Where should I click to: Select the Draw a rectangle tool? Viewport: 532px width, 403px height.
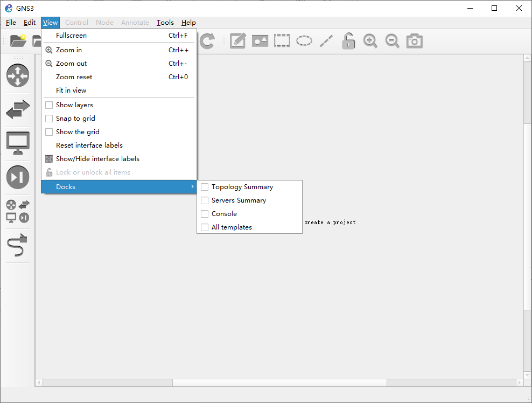pyautogui.click(x=282, y=41)
